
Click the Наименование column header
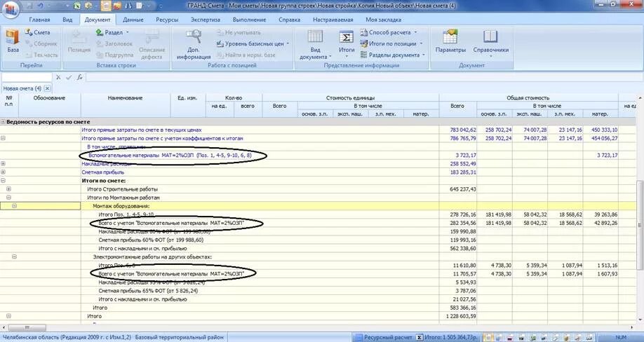126,98
